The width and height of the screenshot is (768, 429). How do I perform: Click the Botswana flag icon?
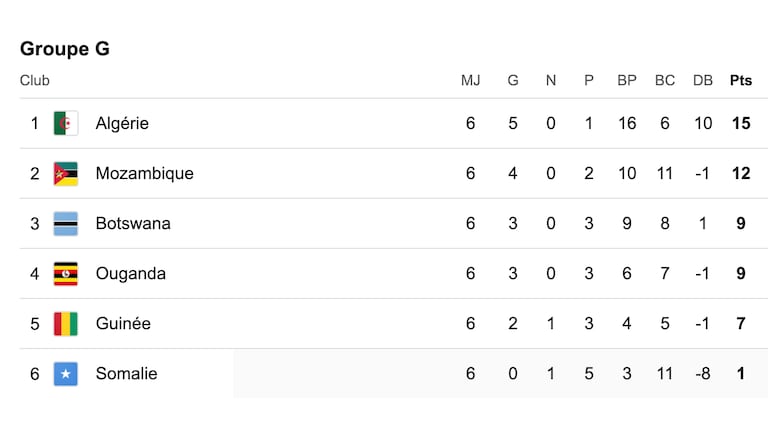click(66, 223)
